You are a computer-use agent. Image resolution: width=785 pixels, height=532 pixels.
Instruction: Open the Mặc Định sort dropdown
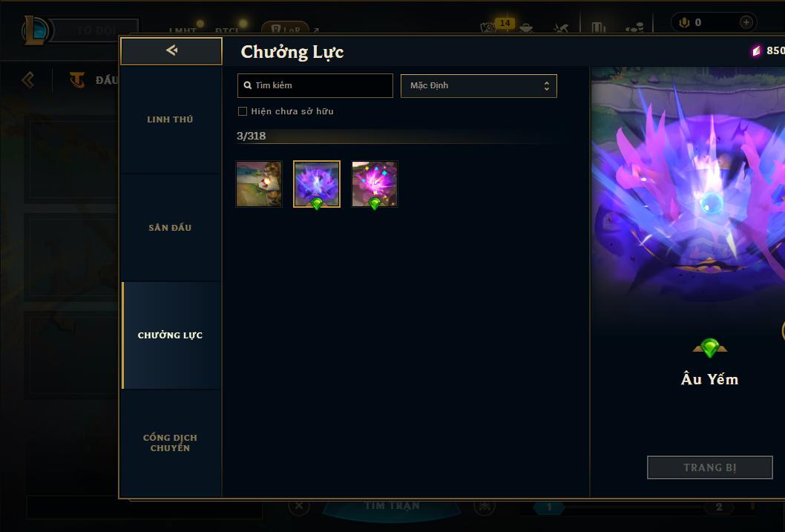tap(479, 85)
